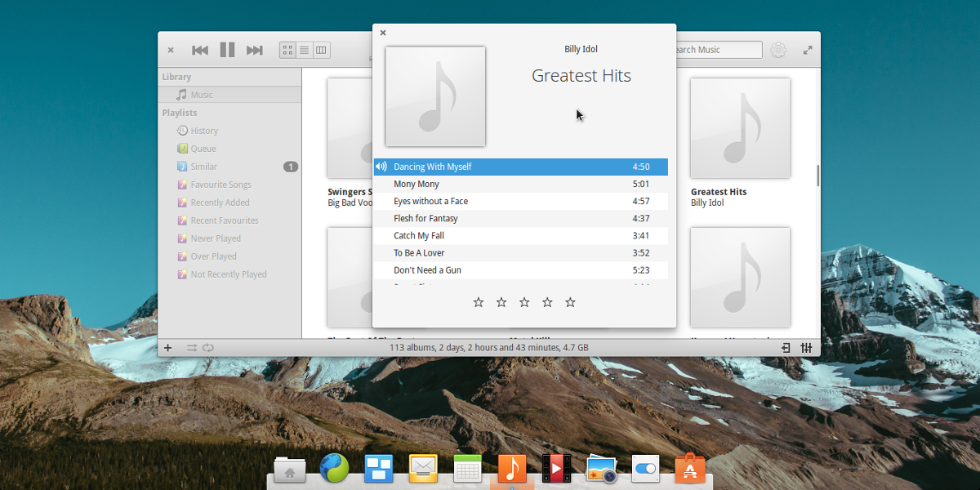The image size is (980, 490).
Task: Select the track Eyes without a Face
Action: [520, 201]
